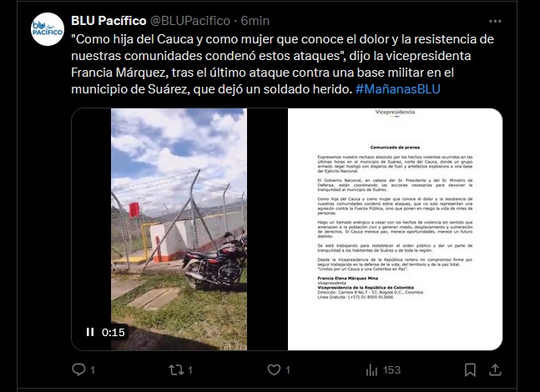Open the BLU Pacífico display name

click(109, 21)
